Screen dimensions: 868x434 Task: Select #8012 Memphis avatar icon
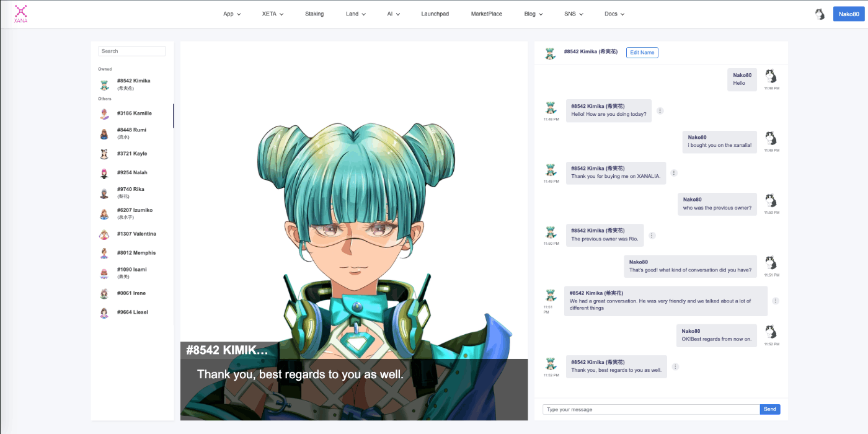coord(104,253)
